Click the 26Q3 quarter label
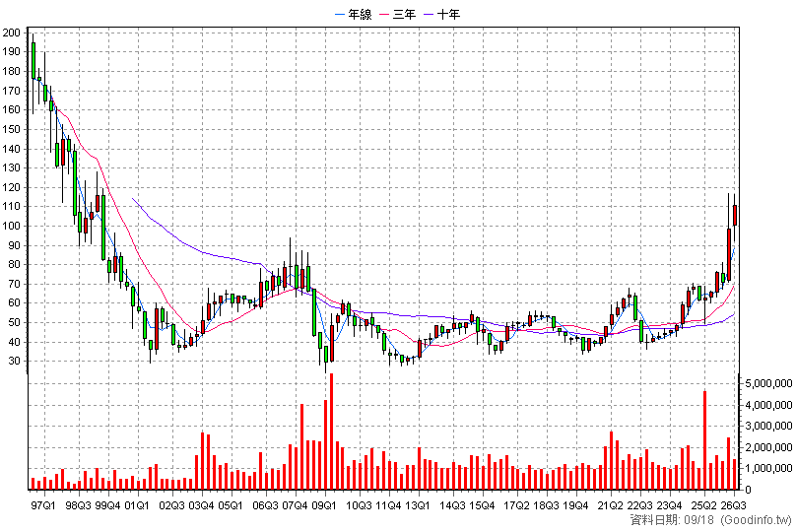The height and width of the screenshot is (532, 796). point(733,505)
